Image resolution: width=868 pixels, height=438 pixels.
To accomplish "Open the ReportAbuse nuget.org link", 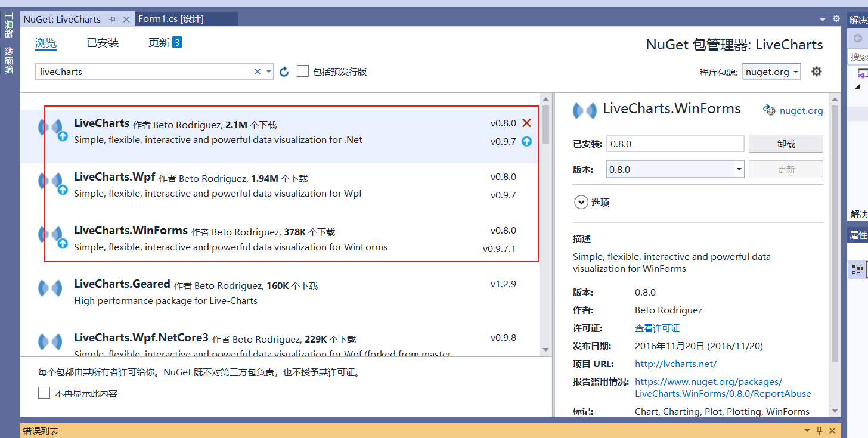I will [x=723, y=387].
